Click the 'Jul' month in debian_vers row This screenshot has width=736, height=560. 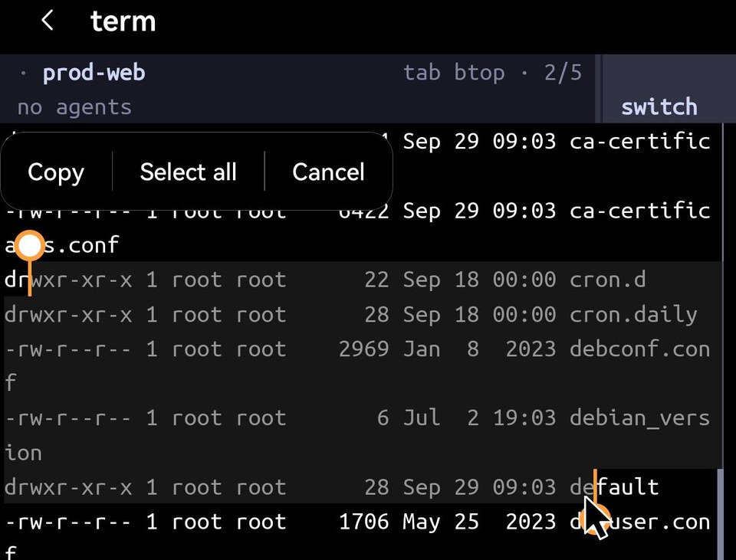click(x=422, y=418)
